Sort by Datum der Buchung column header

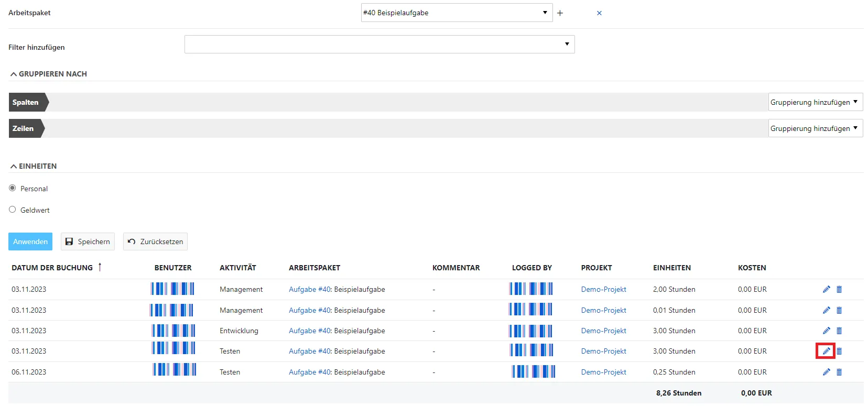pos(52,268)
